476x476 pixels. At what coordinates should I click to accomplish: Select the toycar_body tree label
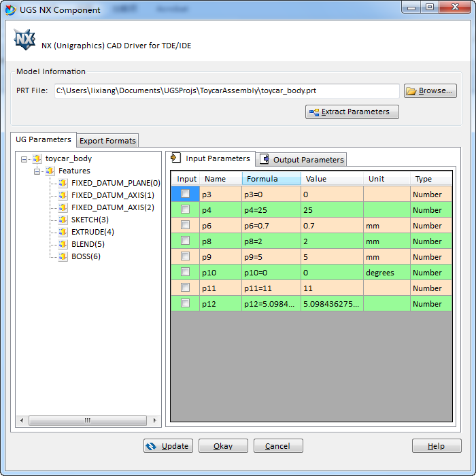(69, 158)
